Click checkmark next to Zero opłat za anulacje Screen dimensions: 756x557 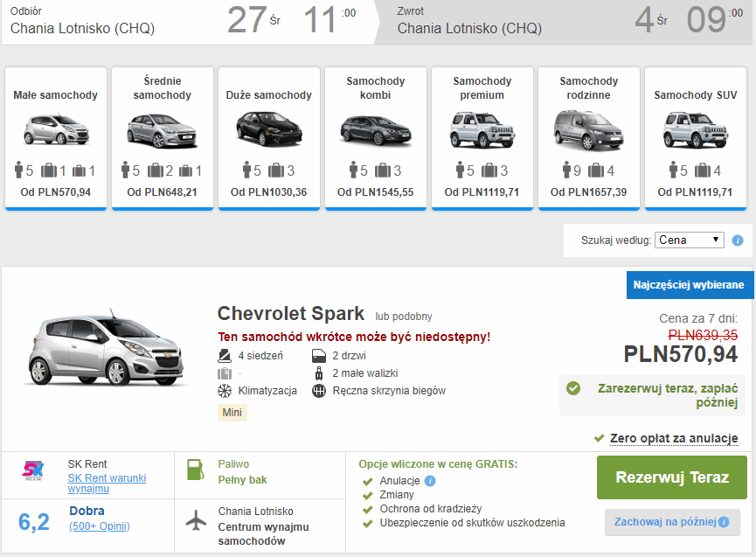click(x=599, y=438)
